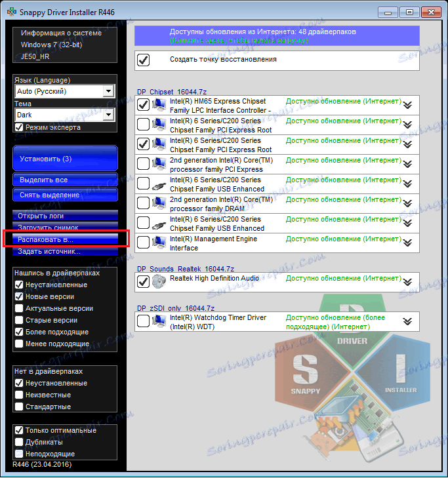Expand details of Intel HM65 Express Chipset row
Screen dimensions: 448x478
click(407, 105)
